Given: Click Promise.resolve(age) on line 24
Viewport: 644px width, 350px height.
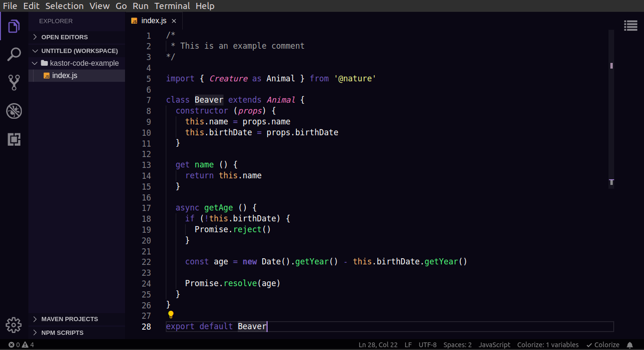Looking at the screenshot, I should (233, 283).
